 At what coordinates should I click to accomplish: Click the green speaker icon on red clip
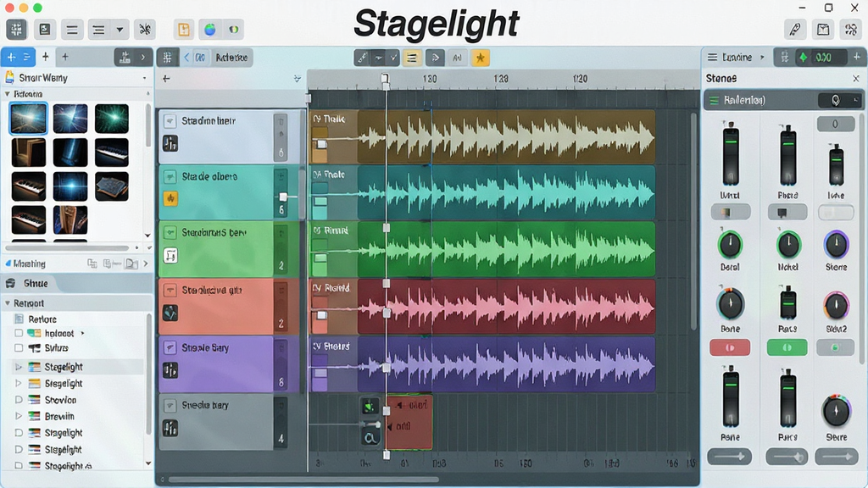[x=370, y=407]
